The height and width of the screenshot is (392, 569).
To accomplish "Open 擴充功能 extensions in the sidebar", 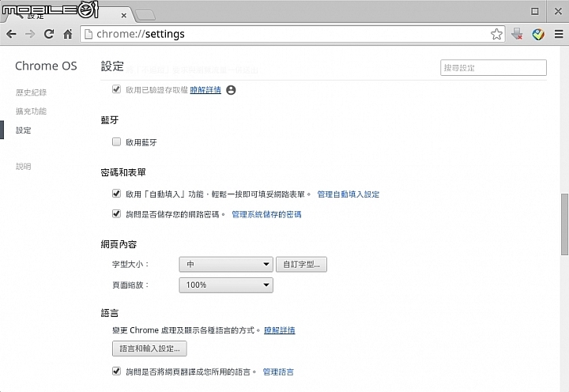I will point(31,111).
